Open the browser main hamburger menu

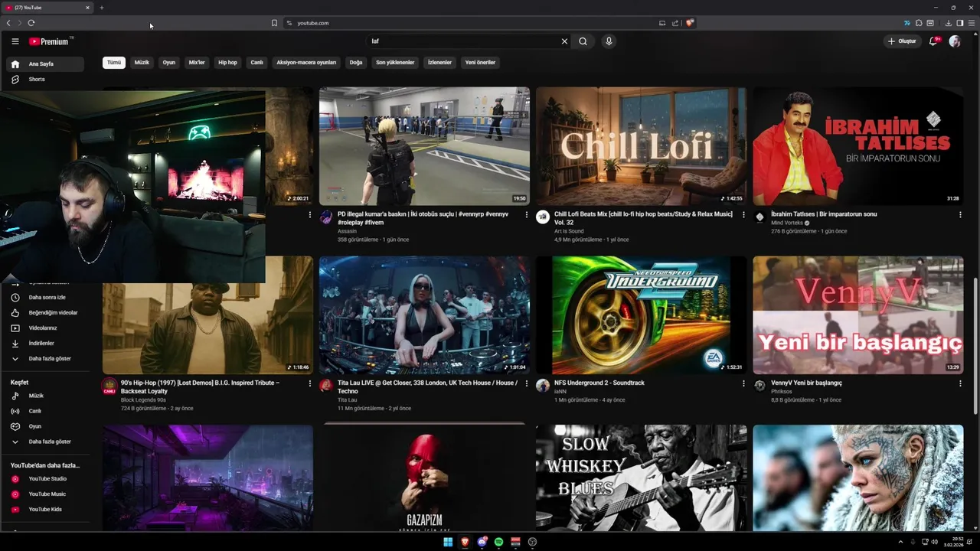[971, 23]
